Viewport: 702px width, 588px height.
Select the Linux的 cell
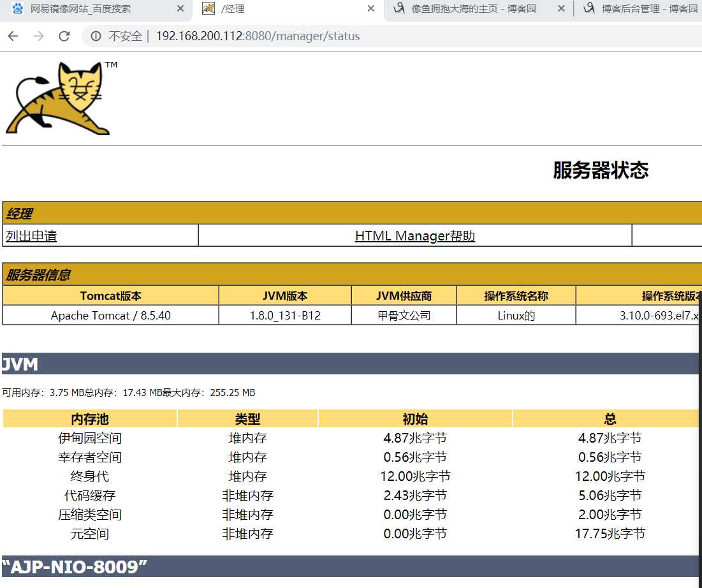point(516,315)
